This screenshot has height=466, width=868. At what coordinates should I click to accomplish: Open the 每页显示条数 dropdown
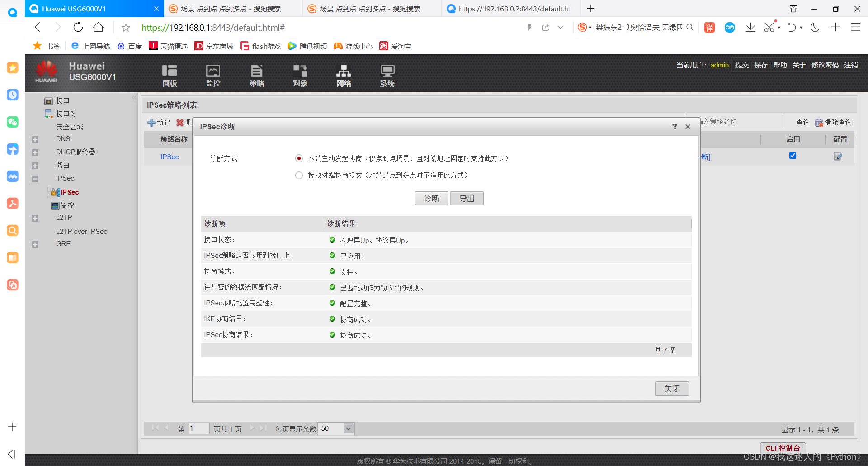click(348, 428)
